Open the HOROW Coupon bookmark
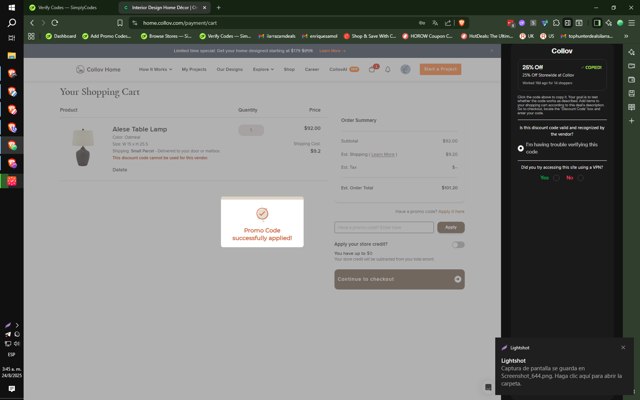 [x=427, y=36]
